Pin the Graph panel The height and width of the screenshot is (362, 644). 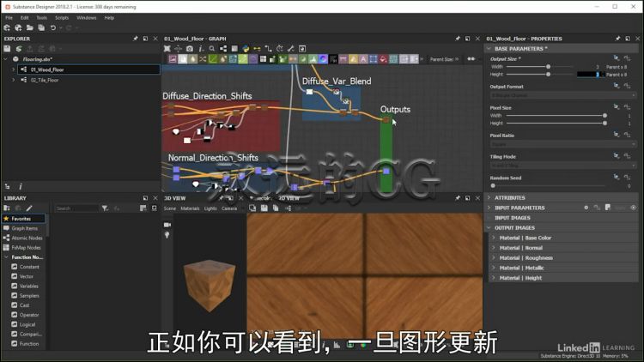coord(458,38)
